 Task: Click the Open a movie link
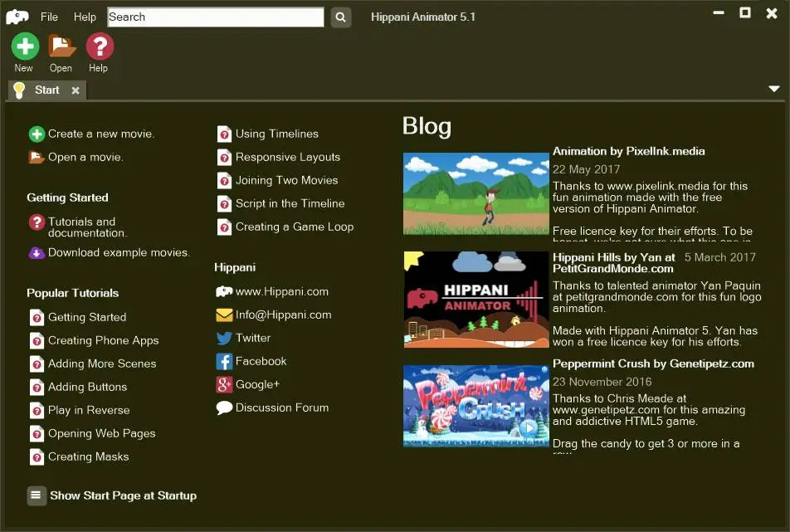coord(85,157)
